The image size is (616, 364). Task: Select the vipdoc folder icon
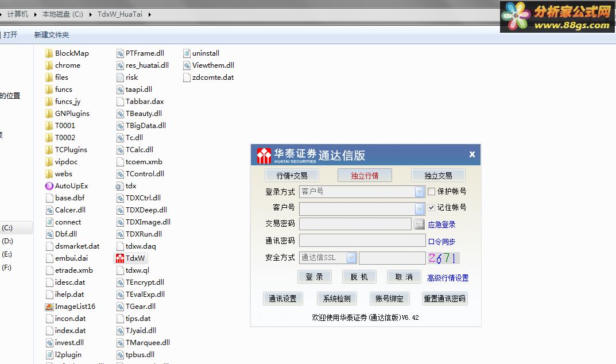click(49, 162)
